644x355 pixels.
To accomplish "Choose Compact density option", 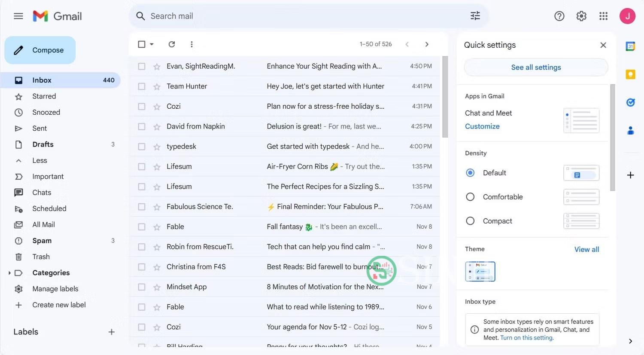I will click(470, 221).
